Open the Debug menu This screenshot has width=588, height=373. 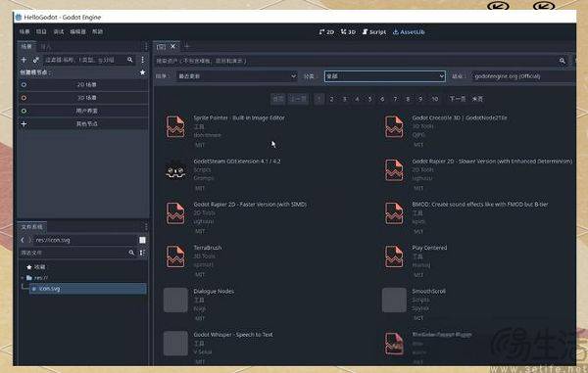click(x=59, y=32)
